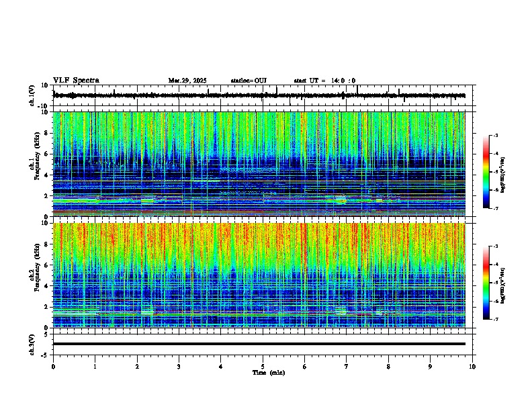Click the "-3" label on ch.1 color bar

[495, 135]
